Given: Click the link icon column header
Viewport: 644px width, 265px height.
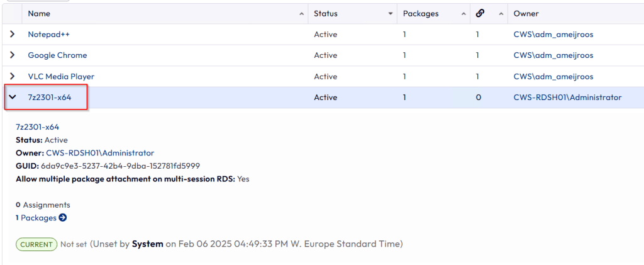Looking at the screenshot, I should tap(480, 13).
